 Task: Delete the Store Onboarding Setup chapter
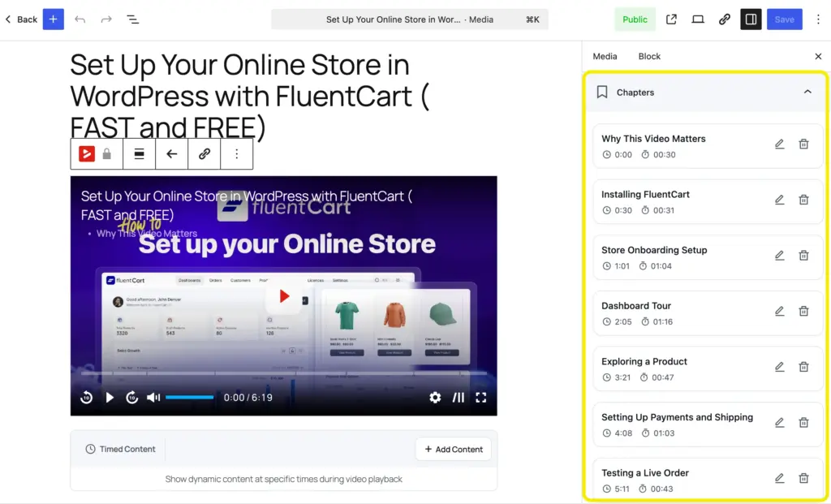(804, 256)
